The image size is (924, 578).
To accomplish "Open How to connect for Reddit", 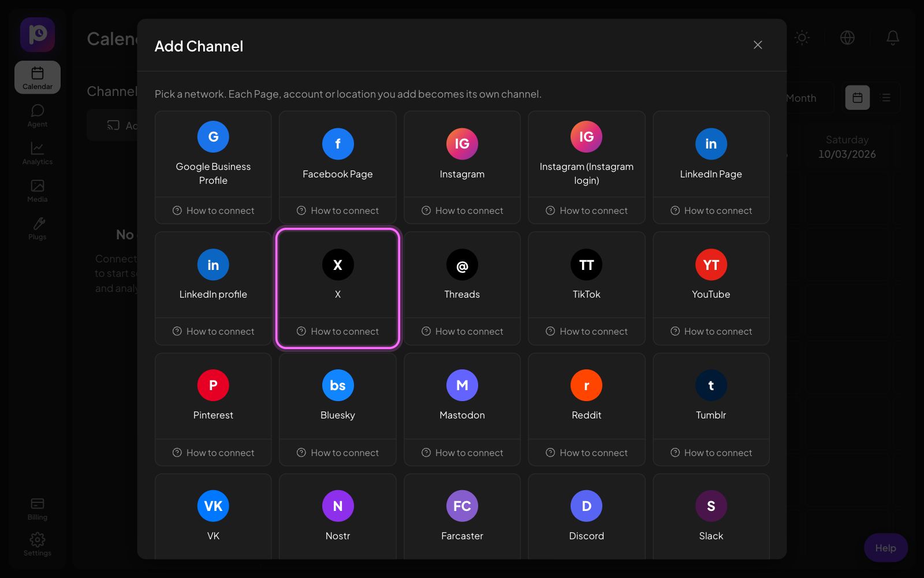I will pyautogui.click(x=587, y=453).
